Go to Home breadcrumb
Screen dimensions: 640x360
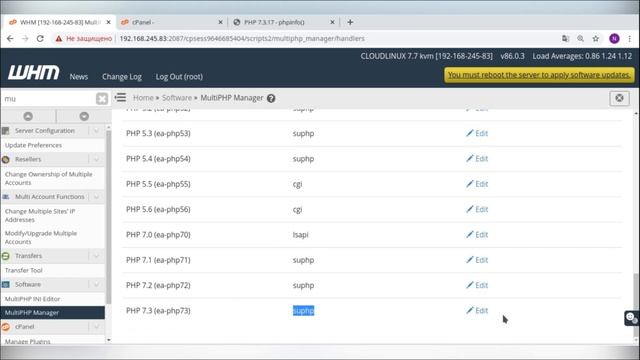coord(143,98)
